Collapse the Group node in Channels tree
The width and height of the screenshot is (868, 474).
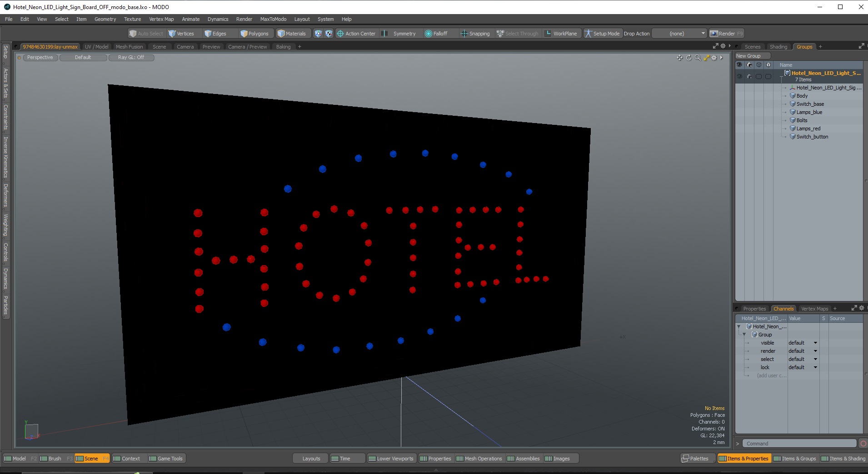tap(744, 335)
